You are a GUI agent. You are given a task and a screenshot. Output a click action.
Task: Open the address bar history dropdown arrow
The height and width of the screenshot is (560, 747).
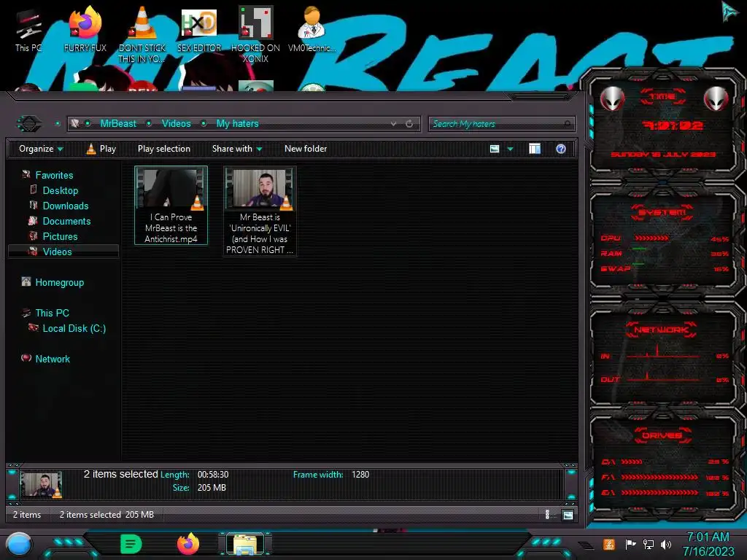pyautogui.click(x=393, y=124)
